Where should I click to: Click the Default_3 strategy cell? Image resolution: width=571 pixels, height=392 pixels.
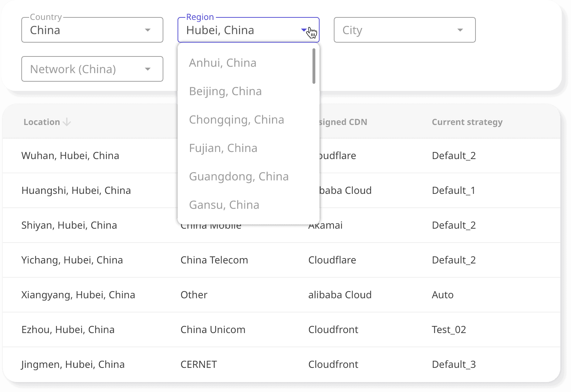point(454,364)
